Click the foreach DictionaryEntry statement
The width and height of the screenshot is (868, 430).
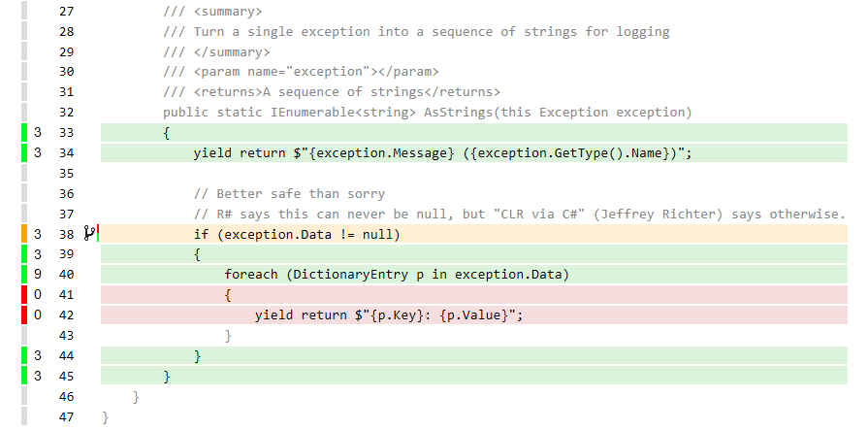[397, 275]
